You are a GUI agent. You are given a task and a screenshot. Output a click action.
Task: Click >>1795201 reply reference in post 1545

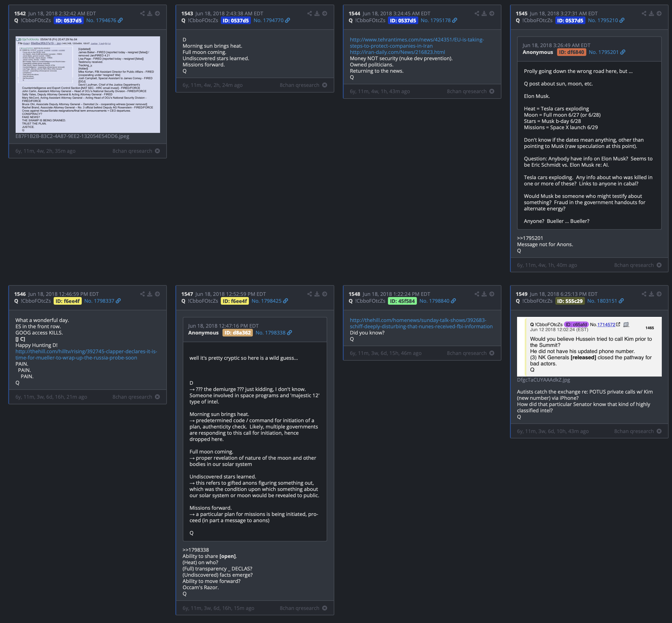pyautogui.click(x=530, y=238)
